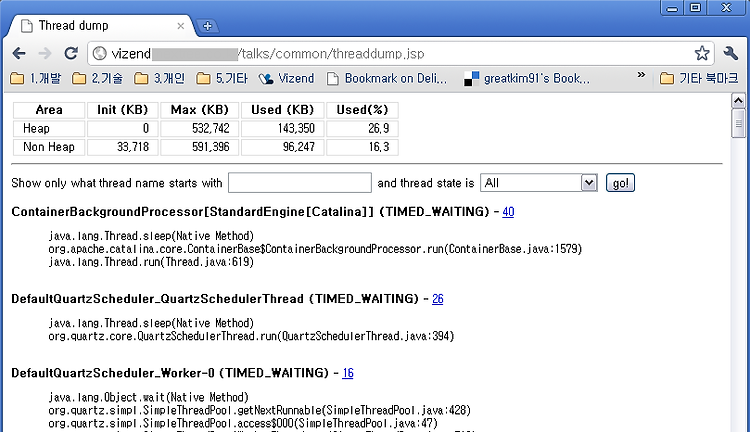Click the Used (KB) column header

coord(282,110)
